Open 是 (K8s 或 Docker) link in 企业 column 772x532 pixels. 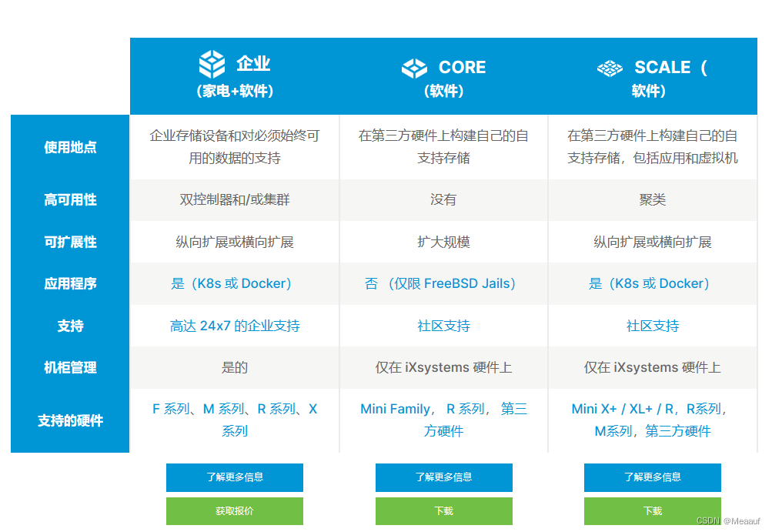click(231, 284)
